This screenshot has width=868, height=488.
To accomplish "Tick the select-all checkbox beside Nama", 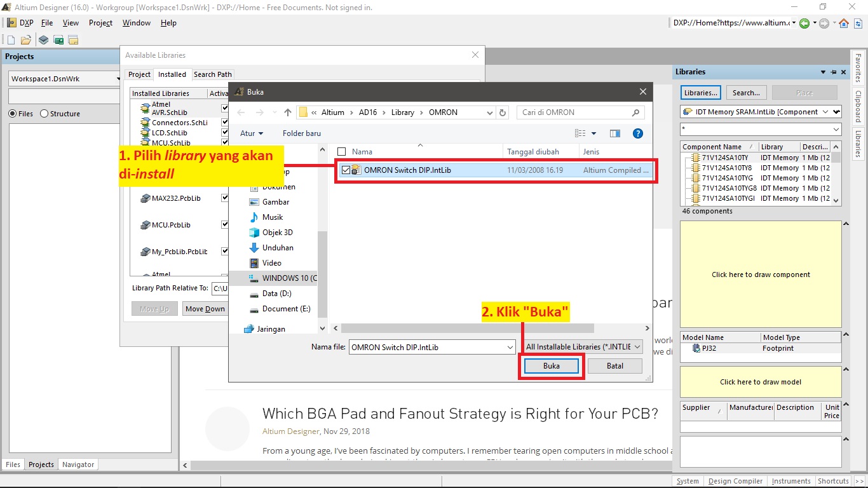I will (342, 152).
